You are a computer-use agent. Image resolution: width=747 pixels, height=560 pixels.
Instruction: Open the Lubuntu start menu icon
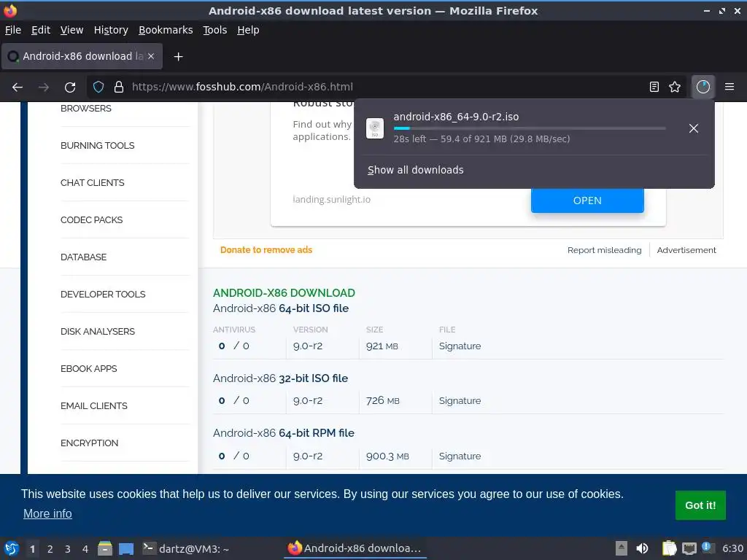(x=12, y=548)
